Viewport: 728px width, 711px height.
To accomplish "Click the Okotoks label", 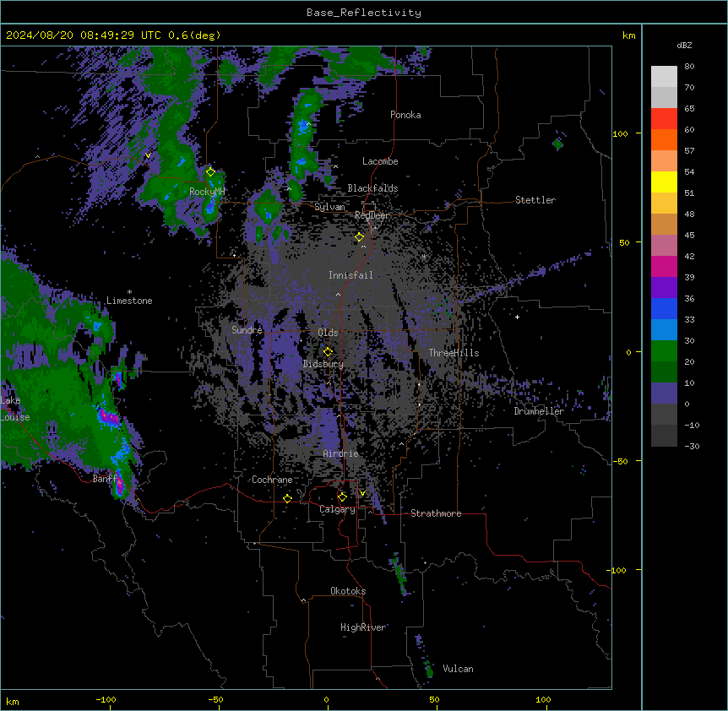I will (348, 591).
